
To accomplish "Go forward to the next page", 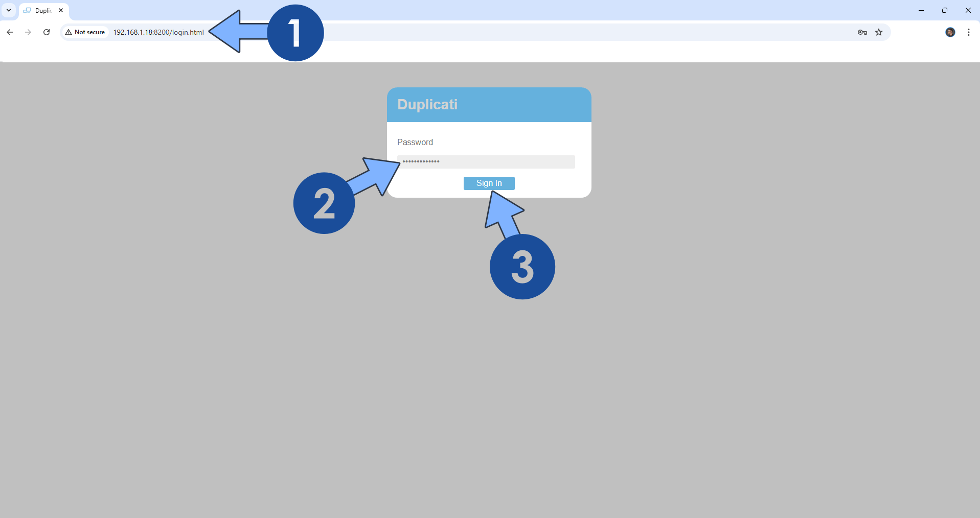I will click(28, 32).
